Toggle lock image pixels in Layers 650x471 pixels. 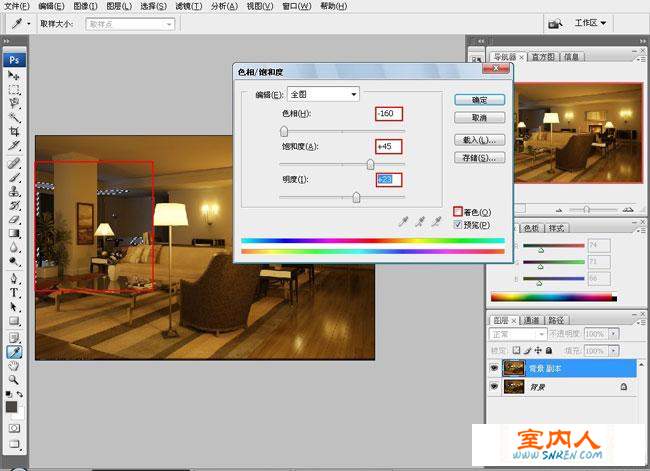[527, 350]
